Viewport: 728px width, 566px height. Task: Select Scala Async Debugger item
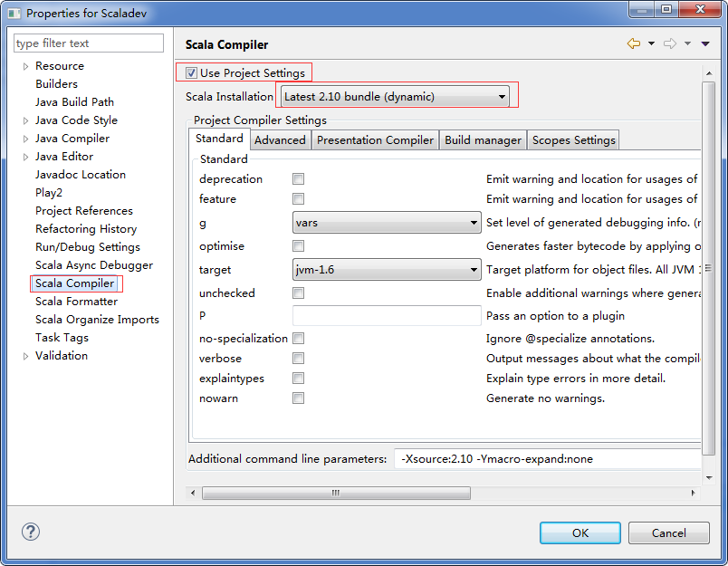[94, 265]
